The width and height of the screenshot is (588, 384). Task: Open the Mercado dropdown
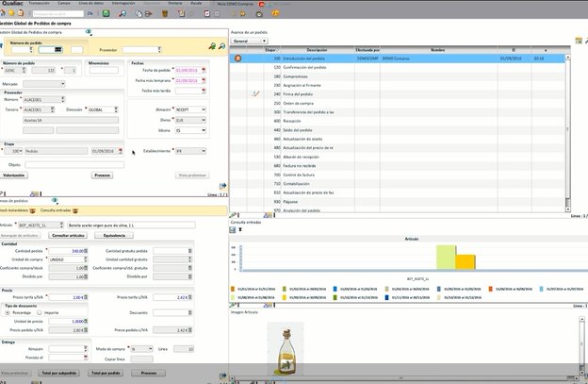click(x=44, y=84)
